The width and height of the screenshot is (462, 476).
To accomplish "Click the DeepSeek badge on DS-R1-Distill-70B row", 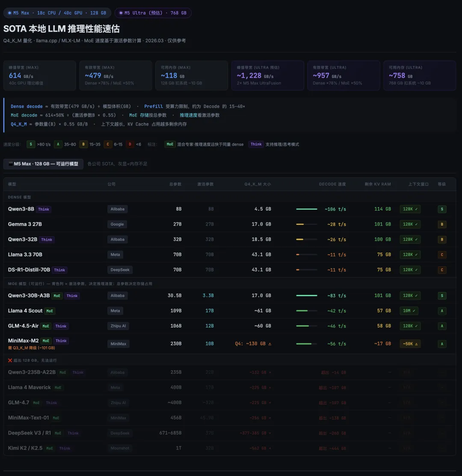I will [120, 270].
